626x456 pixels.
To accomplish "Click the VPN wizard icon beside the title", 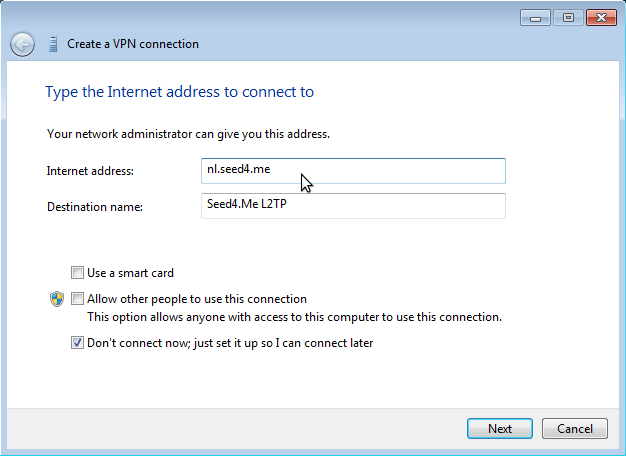I will pos(52,44).
